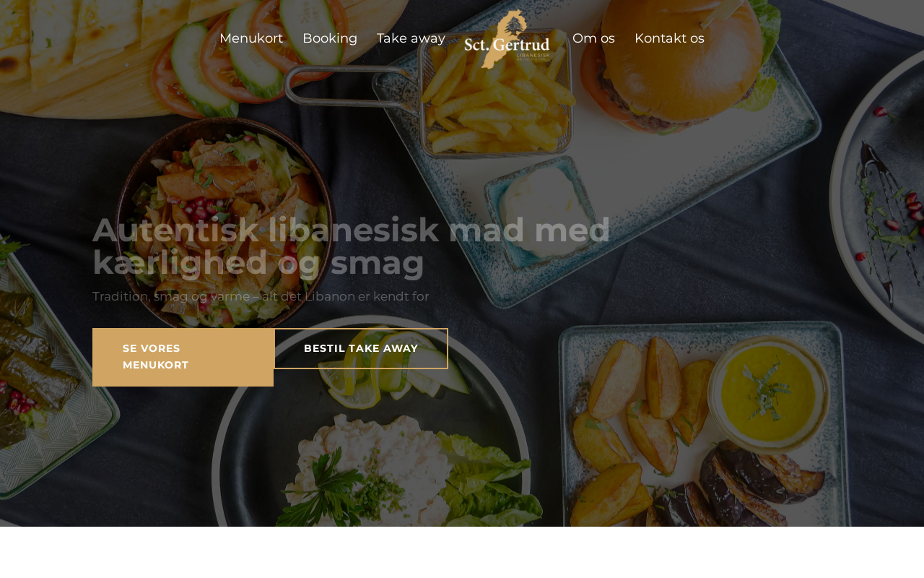Click the Sct. Gertrud logo
Image resolution: width=924 pixels, height=578 pixels.
507,39
